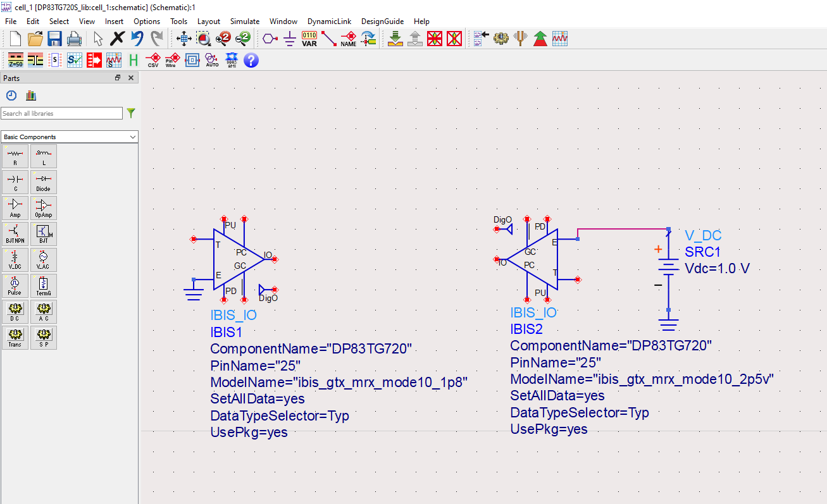The height and width of the screenshot is (504, 827).
Task: Select the C capacitor part
Action: (15, 182)
